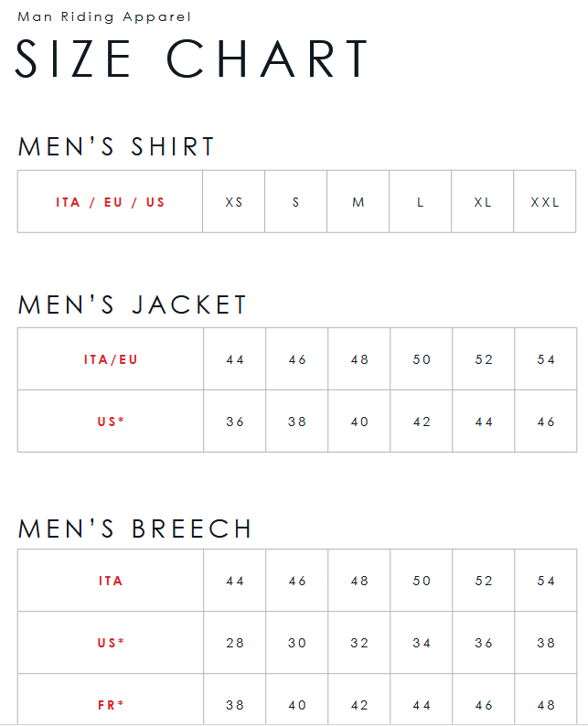
Task: Select the FR* row label in breech table
Action: 111,705
